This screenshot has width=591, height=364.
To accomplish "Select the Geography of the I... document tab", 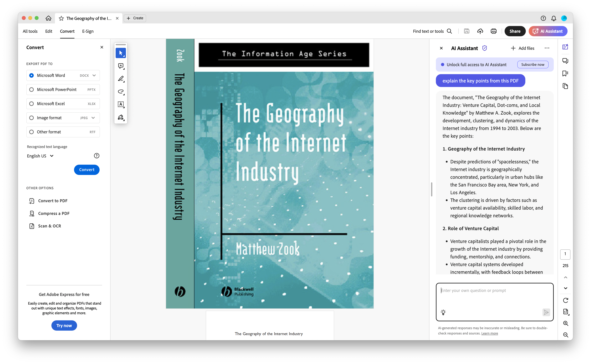I will click(89, 18).
